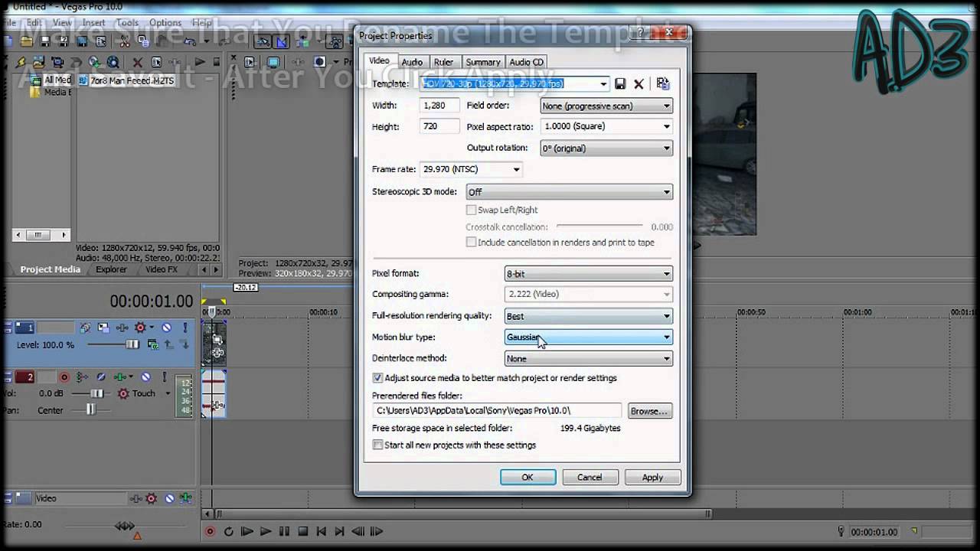
Task: Go to start of the project
Action: point(322,531)
